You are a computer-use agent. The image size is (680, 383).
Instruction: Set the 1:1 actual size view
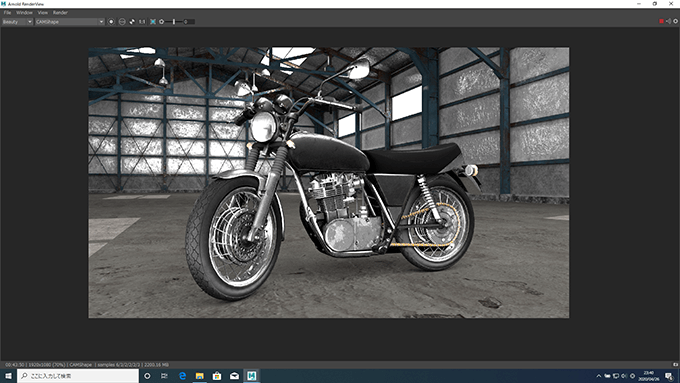pos(142,22)
